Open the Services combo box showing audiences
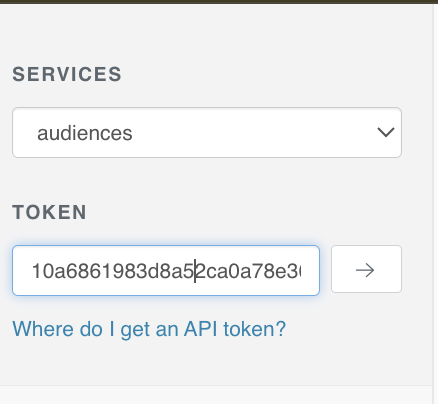The image size is (438, 404). point(207,132)
